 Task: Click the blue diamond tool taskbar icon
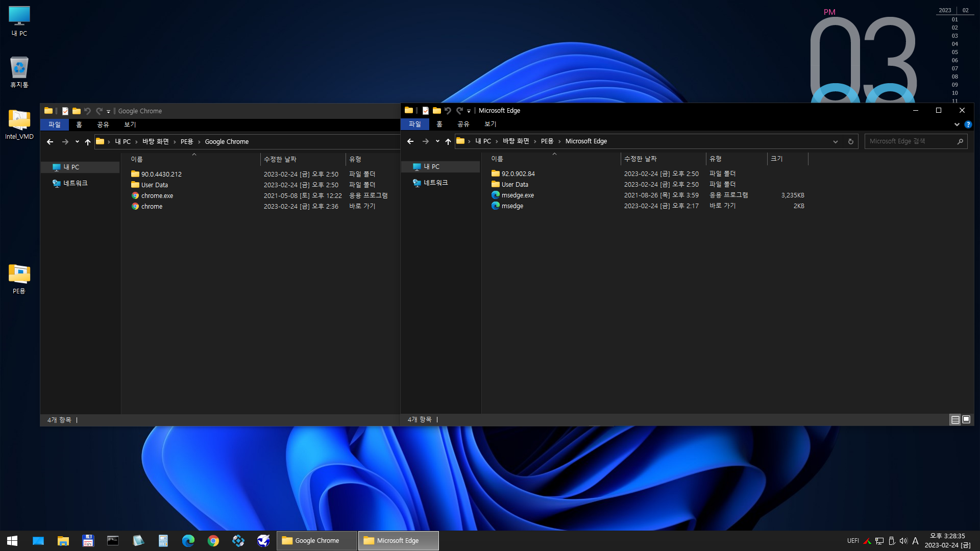click(238, 541)
